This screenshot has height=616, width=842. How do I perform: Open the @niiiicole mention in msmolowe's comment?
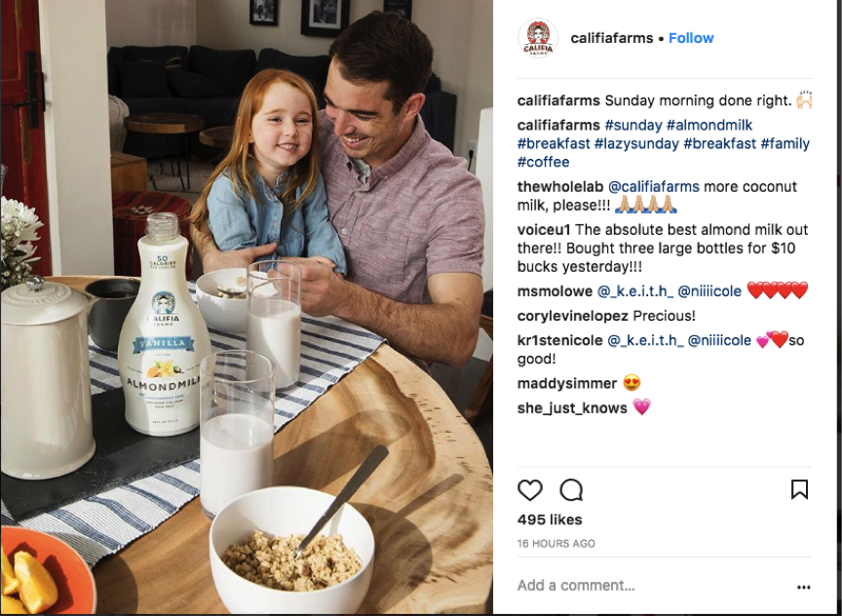point(709,291)
